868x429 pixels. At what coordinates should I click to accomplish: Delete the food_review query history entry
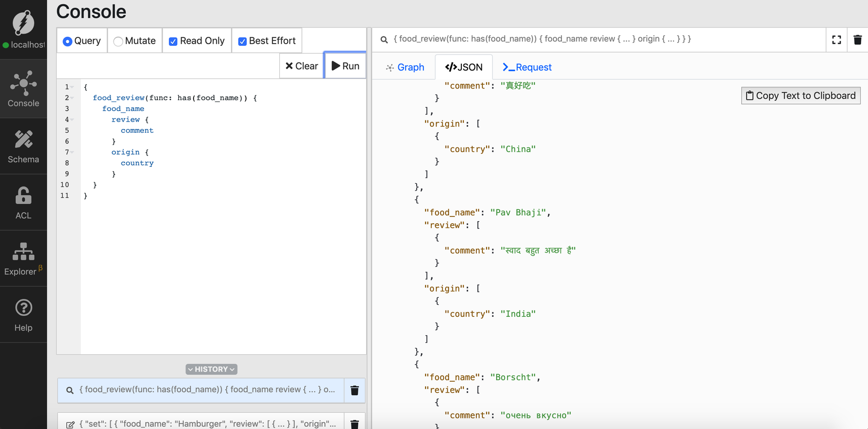tap(355, 391)
